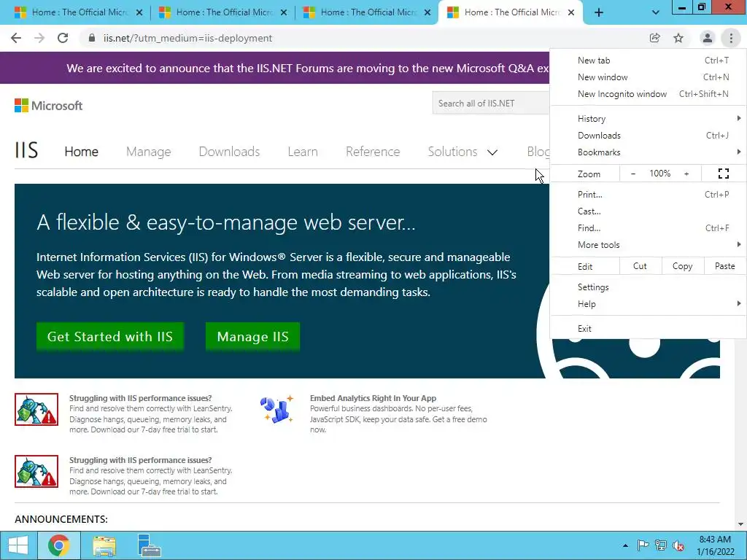The height and width of the screenshot is (560, 747).
Task: Increase zoom with the plus button
Action: (x=686, y=174)
